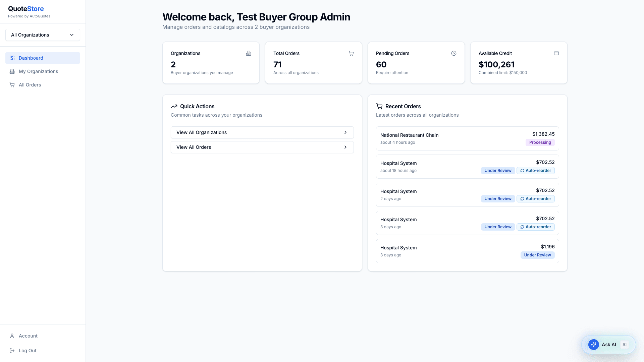This screenshot has width=644, height=362.
Task: Click the All Orders cart icon in sidebar
Action: (12, 85)
